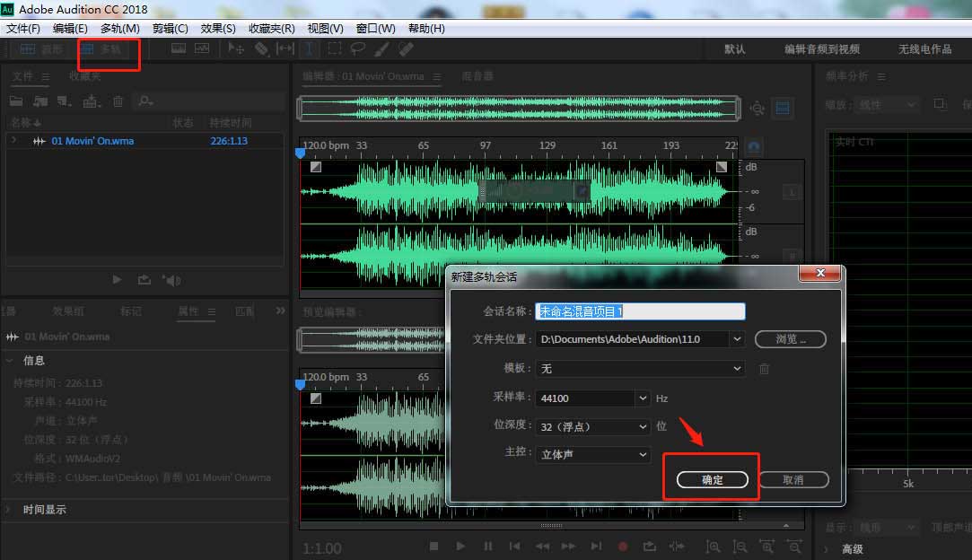This screenshot has width=972, height=560.
Task: Toggle auto-play speaker in Files panel
Action: (x=171, y=280)
